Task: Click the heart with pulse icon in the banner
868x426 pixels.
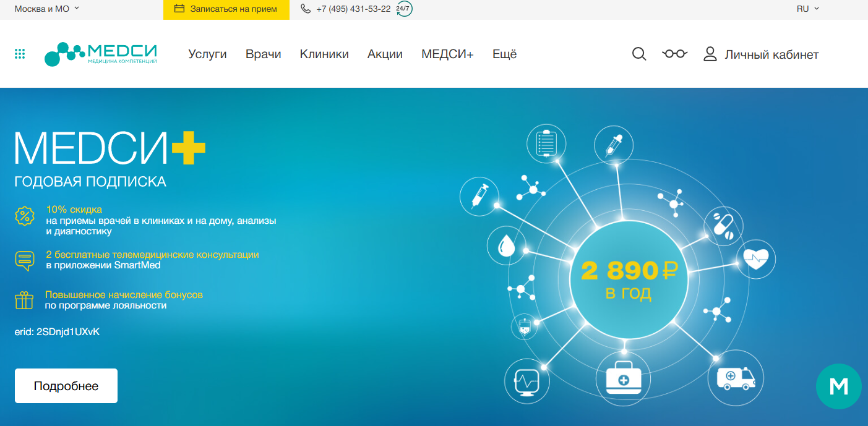Action: (755, 258)
